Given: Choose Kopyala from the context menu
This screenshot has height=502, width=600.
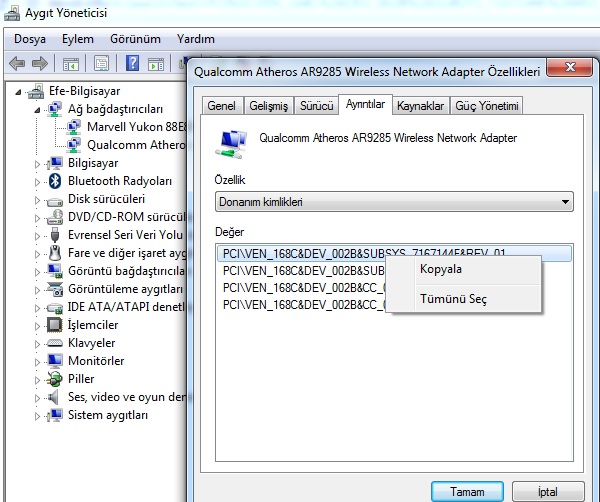Looking at the screenshot, I should coord(463,269).
